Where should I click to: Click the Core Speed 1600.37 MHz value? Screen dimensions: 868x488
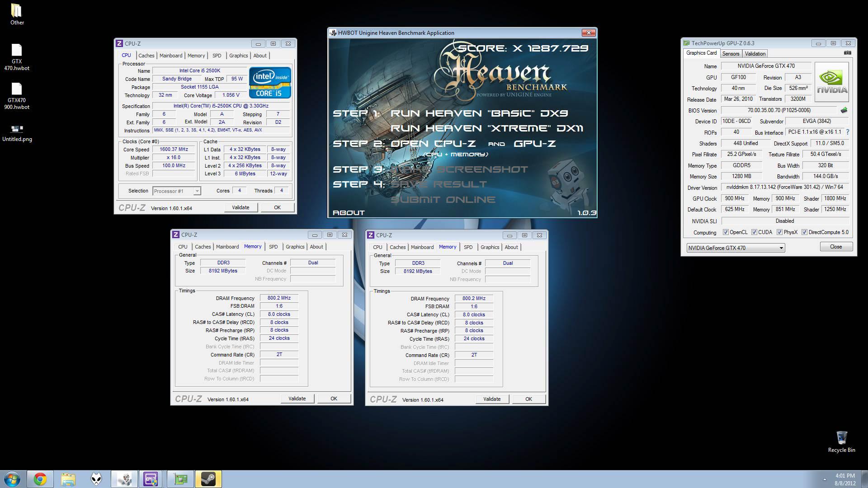pyautogui.click(x=174, y=150)
